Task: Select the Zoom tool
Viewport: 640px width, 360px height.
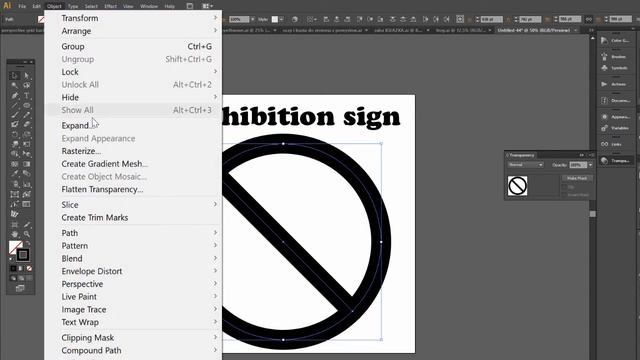Action: [27, 234]
